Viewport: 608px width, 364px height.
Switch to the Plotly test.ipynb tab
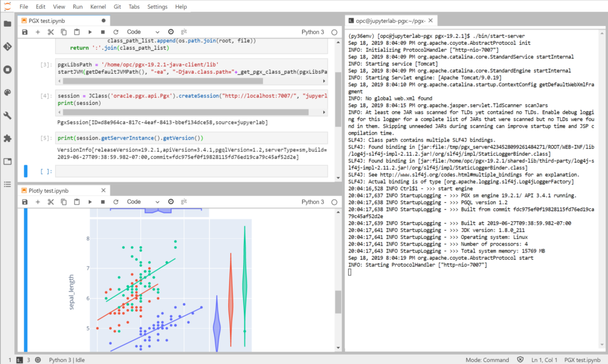(50, 191)
